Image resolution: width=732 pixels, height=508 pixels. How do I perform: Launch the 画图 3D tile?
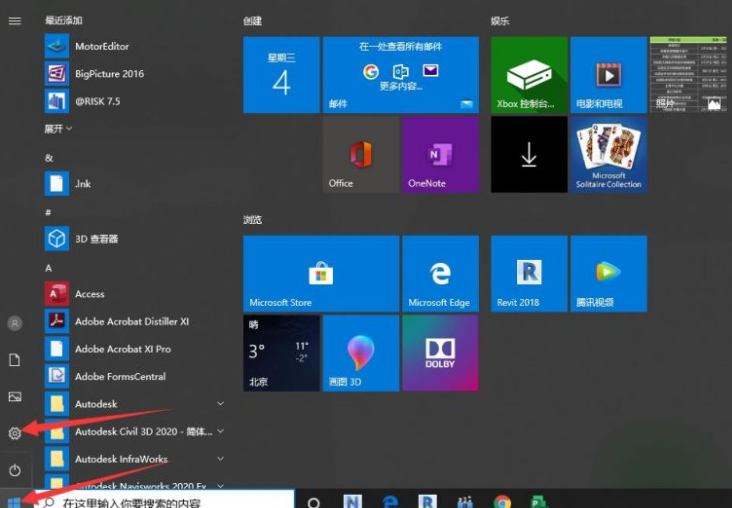(x=361, y=353)
